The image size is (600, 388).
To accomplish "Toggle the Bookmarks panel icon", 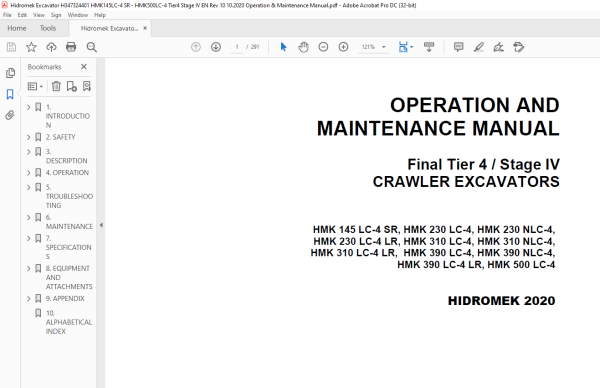I will click(10, 94).
